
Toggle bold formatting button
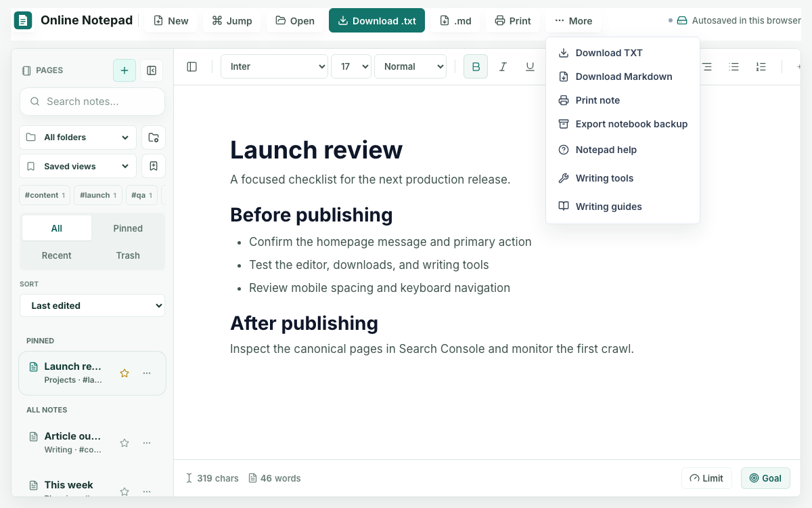click(x=476, y=66)
